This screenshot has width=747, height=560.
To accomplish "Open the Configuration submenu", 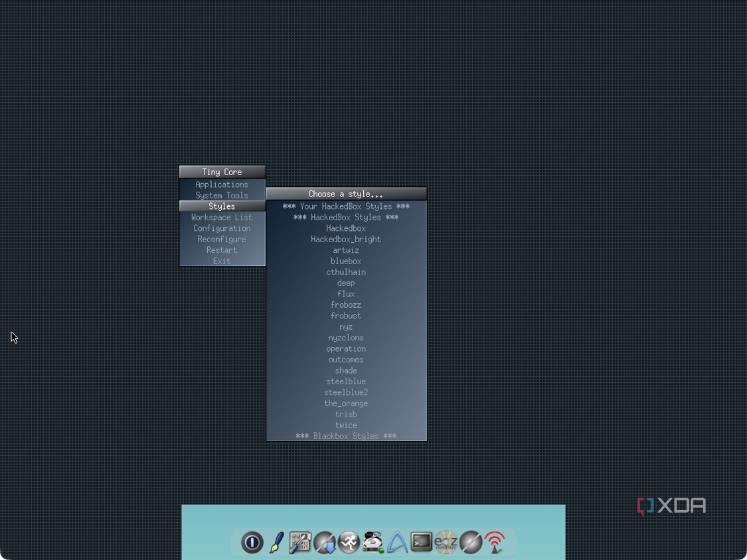I will (x=222, y=228).
